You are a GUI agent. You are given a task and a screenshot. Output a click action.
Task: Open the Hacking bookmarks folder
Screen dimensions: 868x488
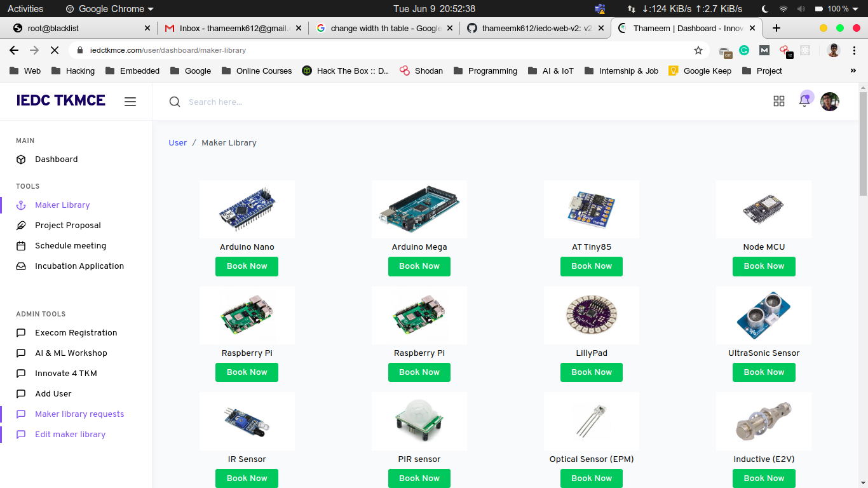pos(73,71)
